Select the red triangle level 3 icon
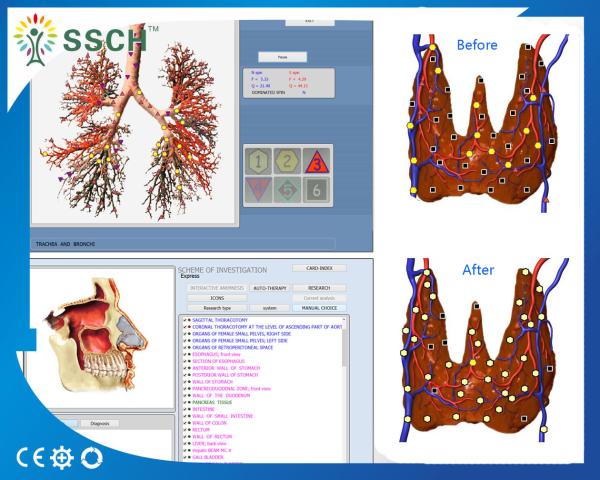The width and height of the screenshot is (600, 480). click(x=316, y=161)
